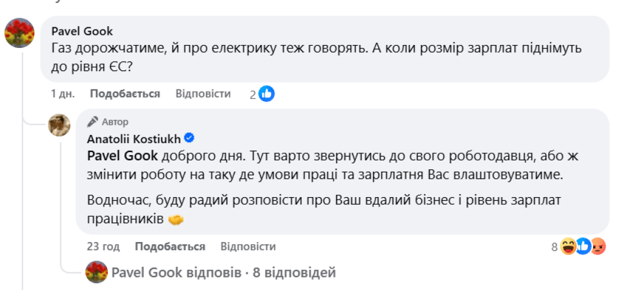
Task: Click the bold 'Pavel Gook' mention in reply
Action: pos(123,156)
